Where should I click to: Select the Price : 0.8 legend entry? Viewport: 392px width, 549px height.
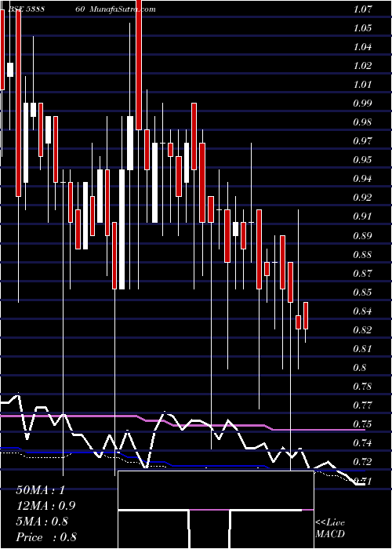click(46, 537)
